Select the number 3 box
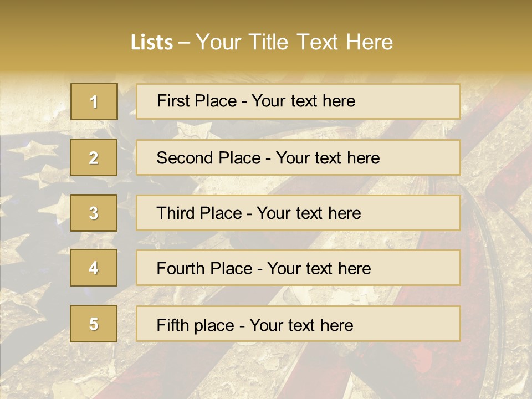 click(x=94, y=213)
